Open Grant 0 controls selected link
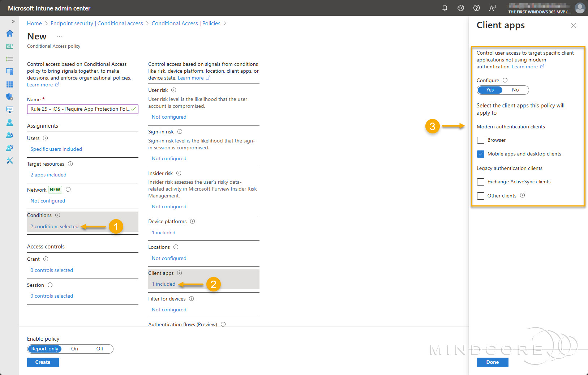Screen dimensions: 588x375 (52, 270)
